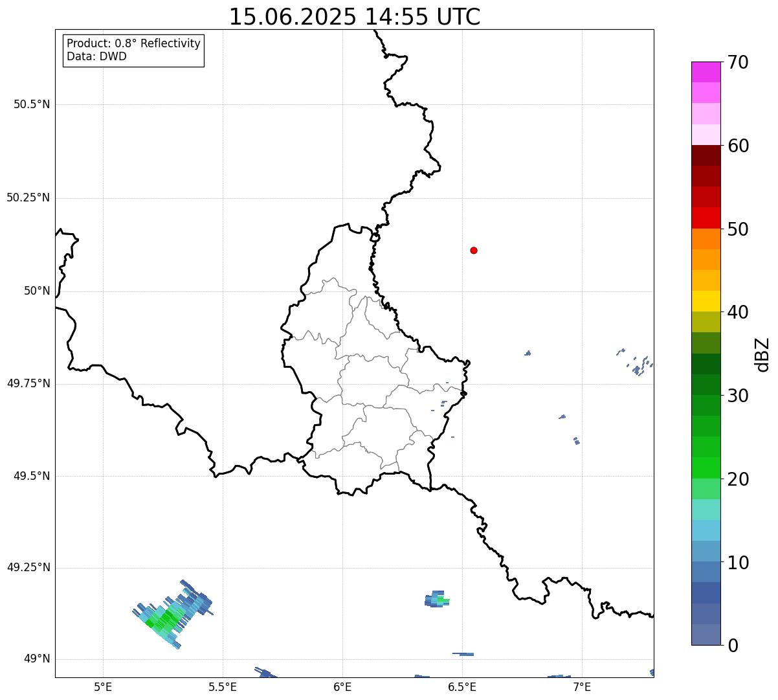This screenshot has height=700, width=778.
Task: Click the 5.5°E longitude label
Action: [x=223, y=686]
